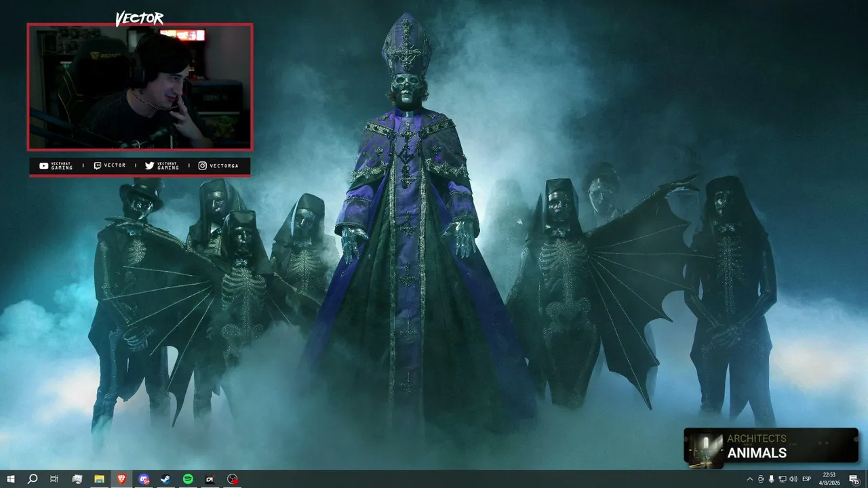Change the ESP input language
868x488 pixels.
(x=807, y=479)
